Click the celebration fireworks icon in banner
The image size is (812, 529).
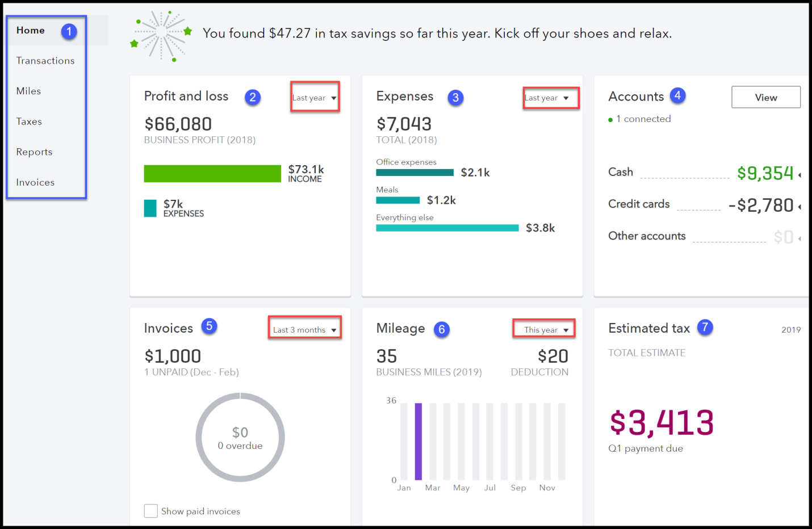(162, 35)
